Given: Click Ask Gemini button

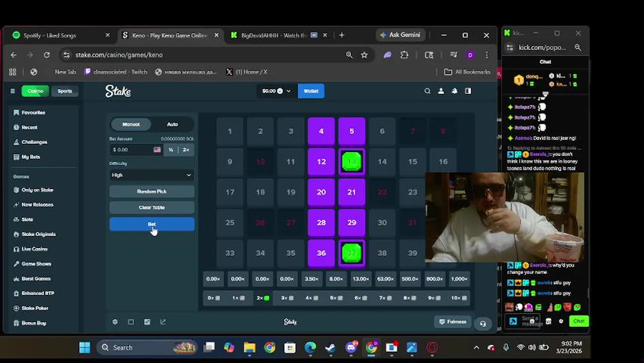Looking at the screenshot, I should (401, 35).
